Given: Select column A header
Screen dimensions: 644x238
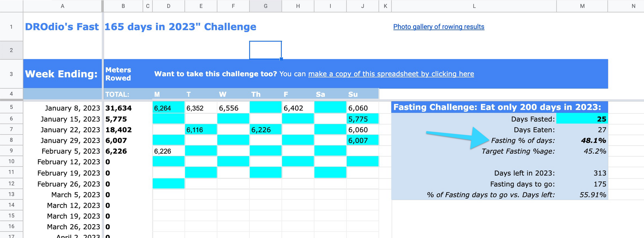Looking at the screenshot, I should 62,6.
